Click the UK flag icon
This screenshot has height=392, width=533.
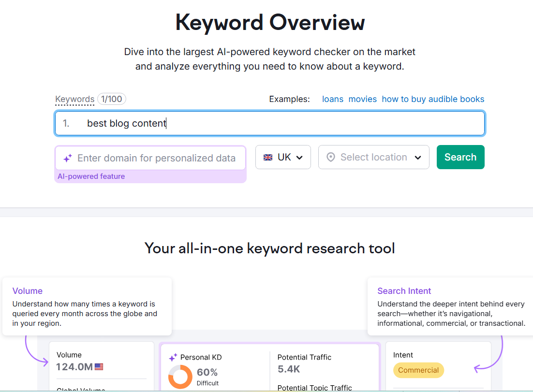(267, 158)
